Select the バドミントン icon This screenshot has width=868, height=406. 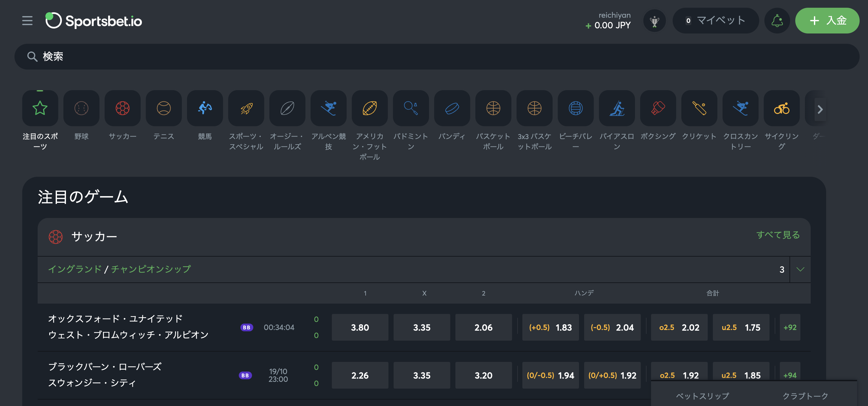pyautogui.click(x=411, y=108)
